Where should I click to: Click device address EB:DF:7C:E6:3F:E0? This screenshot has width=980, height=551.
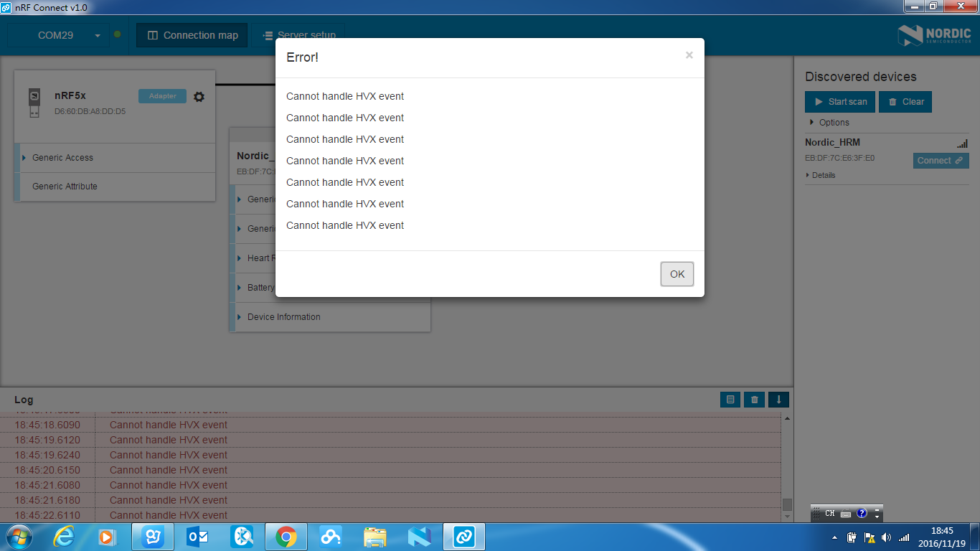839,159
